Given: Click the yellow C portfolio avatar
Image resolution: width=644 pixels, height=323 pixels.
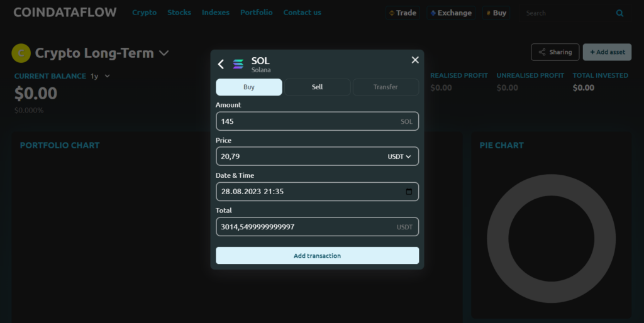Looking at the screenshot, I should [x=21, y=53].
